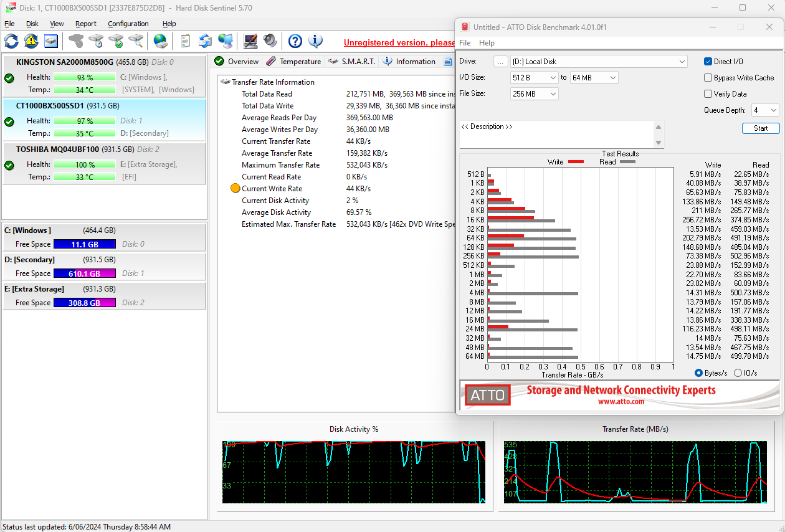Click the Transfer Rate (MB/s) graph
Viewport: 785px width, 532px height.
point(635,472)
